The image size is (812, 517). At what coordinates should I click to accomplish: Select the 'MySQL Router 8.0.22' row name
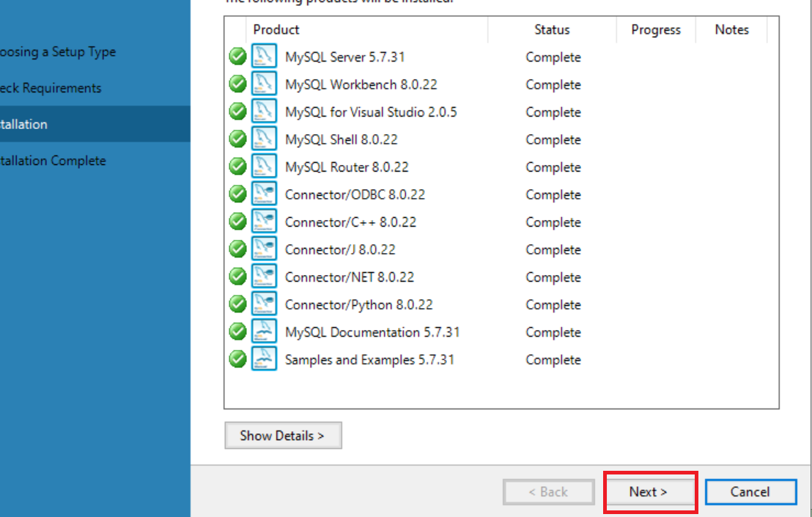coord(347,166)
